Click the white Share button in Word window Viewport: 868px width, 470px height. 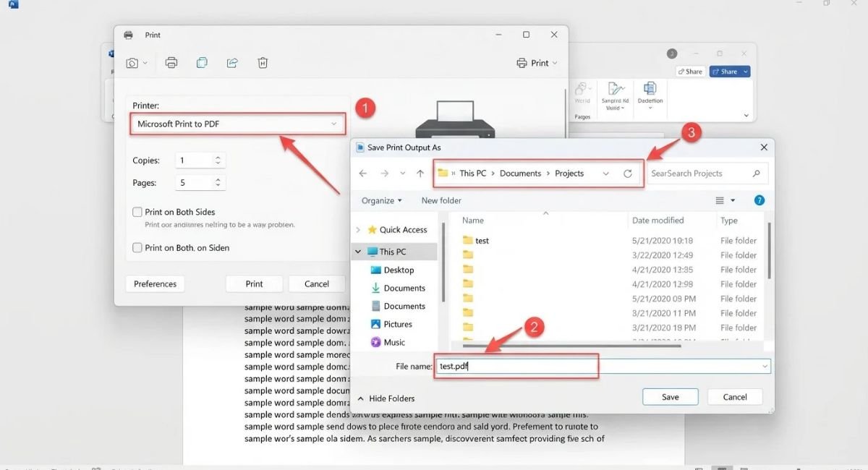point(690,72)
